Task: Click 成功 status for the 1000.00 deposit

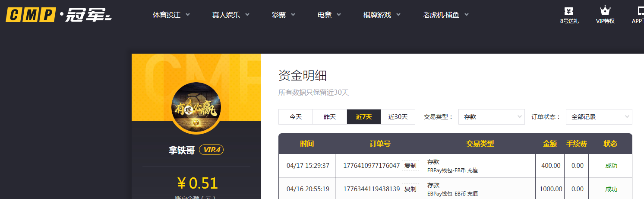Action: point(611,189)
